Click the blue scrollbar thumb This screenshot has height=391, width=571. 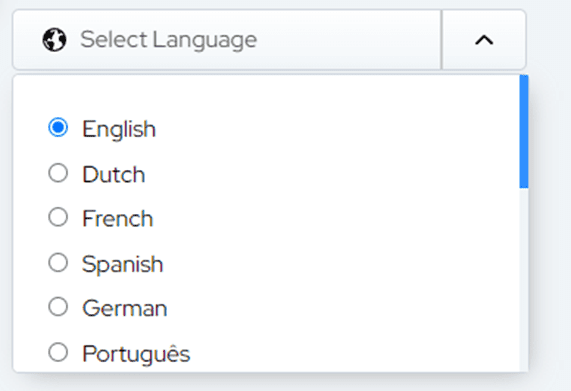point(524,131)
